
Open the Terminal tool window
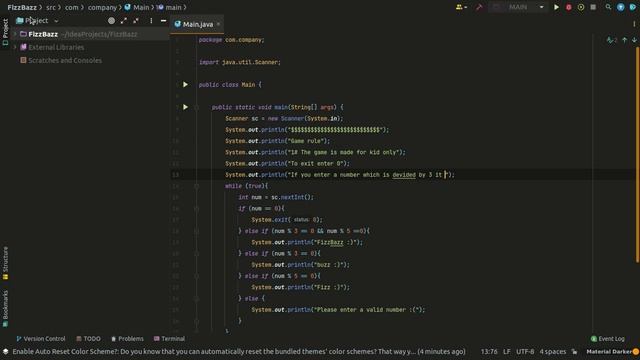(169, 338)
